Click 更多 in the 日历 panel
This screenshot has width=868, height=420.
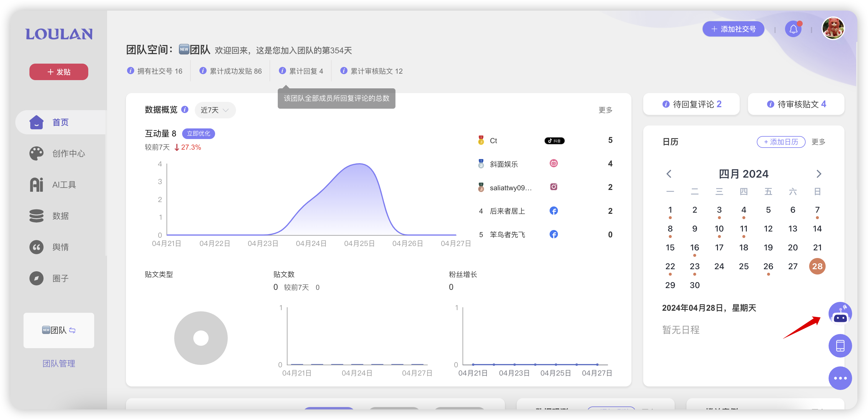point(818,142)
